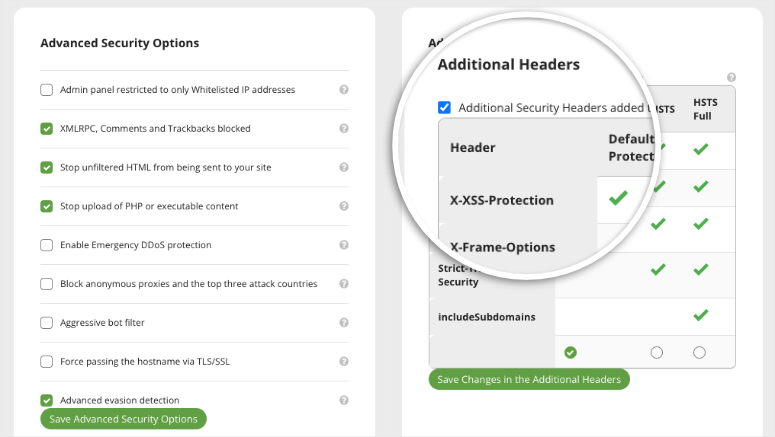Viewport: 775px width, 437px height.
Task: Click the X-Frame-Options row label
Action: [x=502, y=247]
